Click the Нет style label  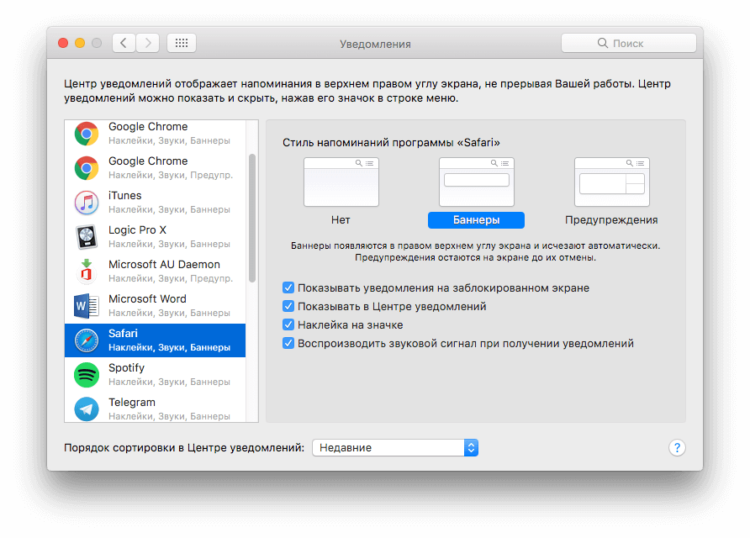pyautogui.click(x=341, y=220)
